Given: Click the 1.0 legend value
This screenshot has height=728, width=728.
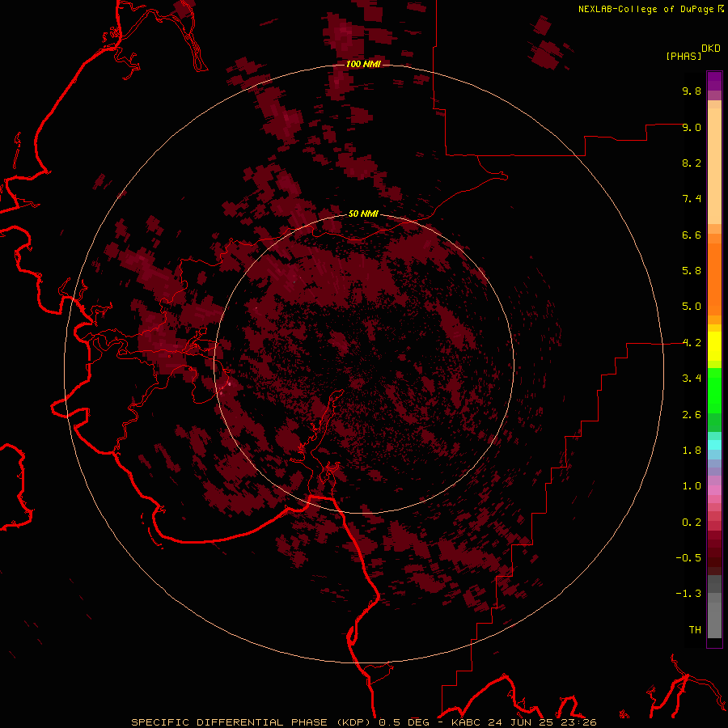Looking at the screenshot, I should 692,486.
